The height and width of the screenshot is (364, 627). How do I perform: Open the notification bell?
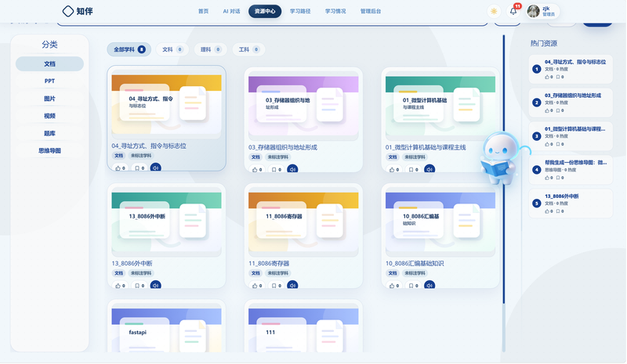tap(513, 11)
